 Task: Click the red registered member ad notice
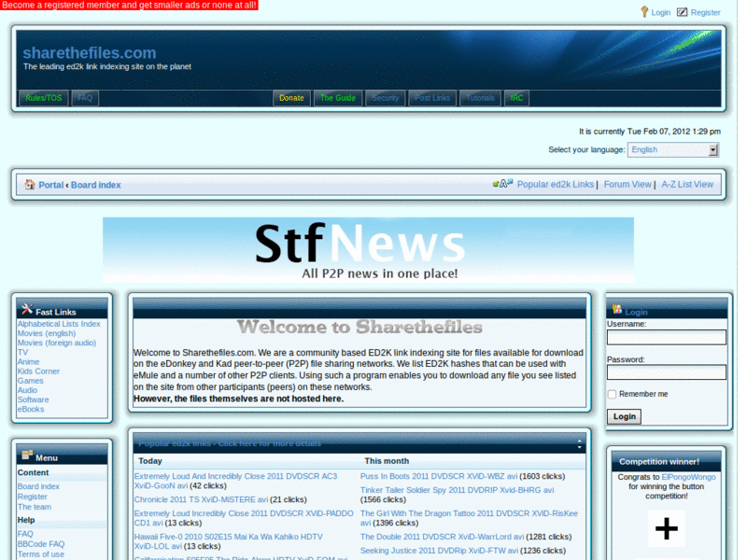click(x=129, y=6)
